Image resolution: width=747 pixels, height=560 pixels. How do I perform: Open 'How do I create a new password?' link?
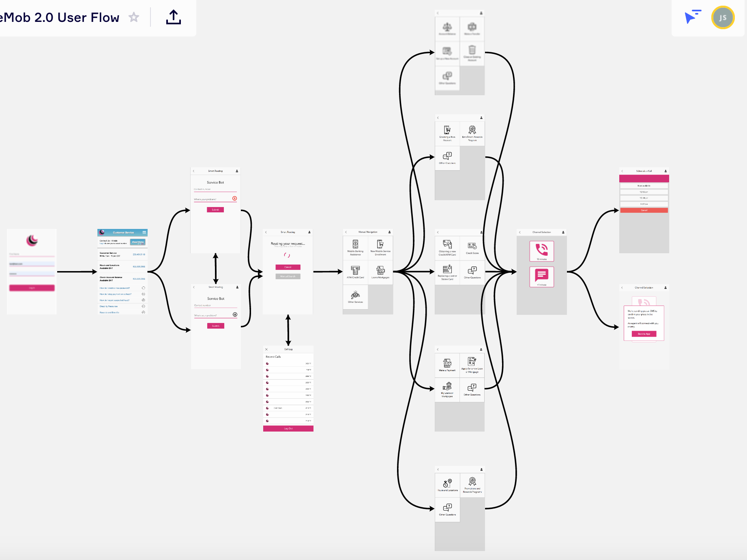pos(115,288)
